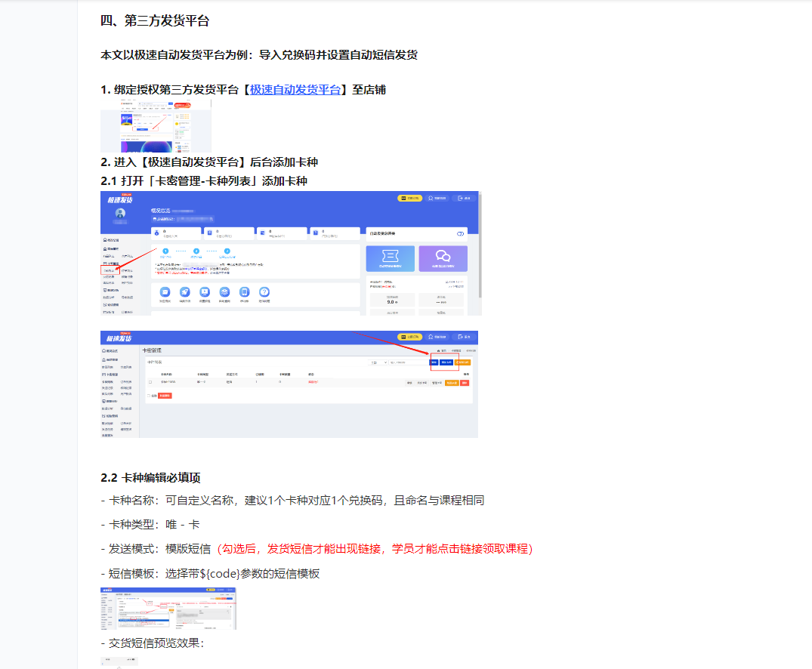Click the search input field in the 卡密管理 screenshot
The height and width of the screenshot is (669, 812).
tap(409, 362)
